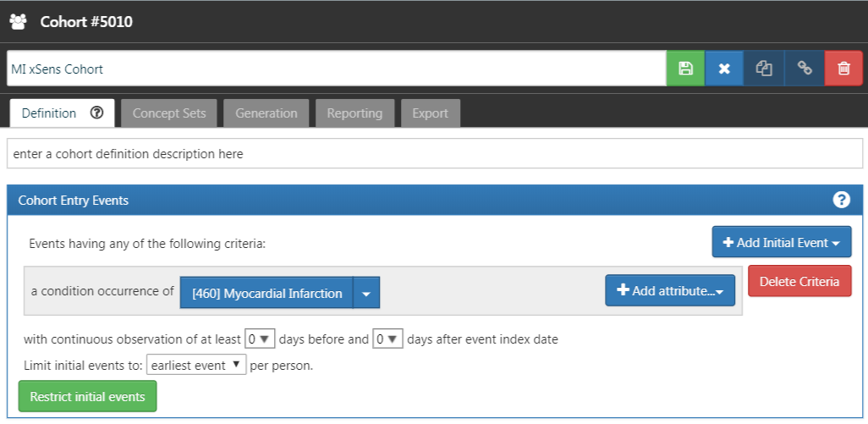Image resolution: width=868 pixels, height=424 pixels.
Task: Save the cohort with the green disk icon
Action: pyautogui.click(x=685, y=69)
